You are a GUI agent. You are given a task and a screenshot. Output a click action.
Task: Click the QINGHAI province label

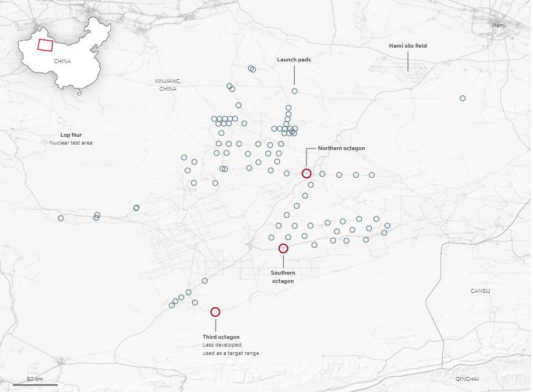point(468,379)
